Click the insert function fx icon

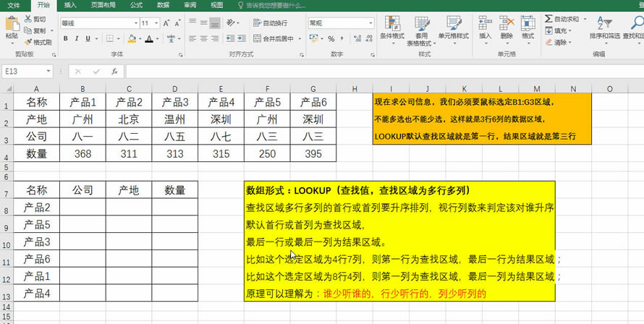pyautogui.click(x=114, y=72)
